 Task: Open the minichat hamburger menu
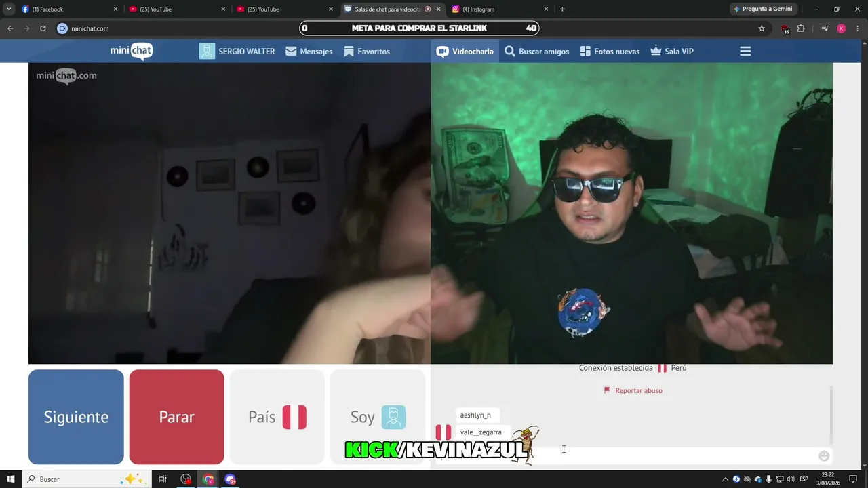[745, 52]
